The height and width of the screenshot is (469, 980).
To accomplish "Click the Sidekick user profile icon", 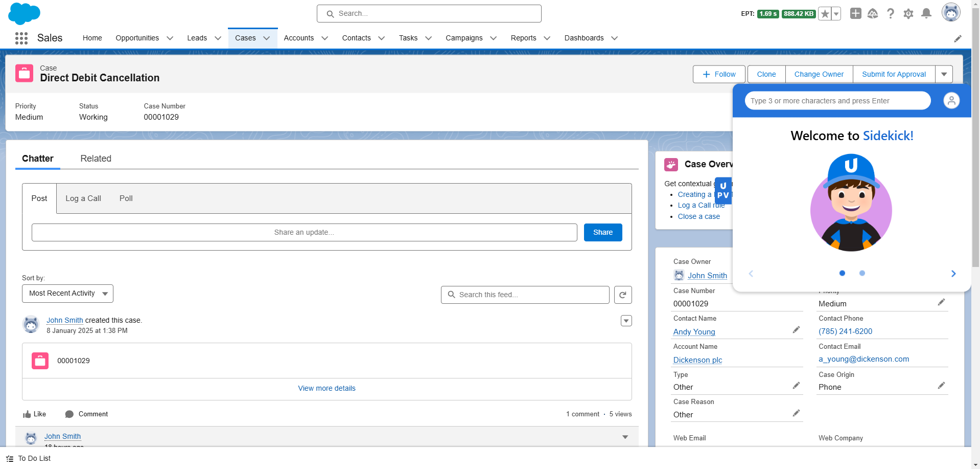I will pyautogui.click(x=951, y=101).
